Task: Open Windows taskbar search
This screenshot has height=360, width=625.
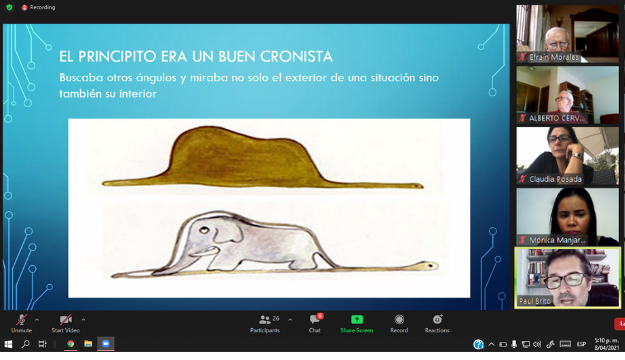Action: pyautogui.click(x=26, y=344)
